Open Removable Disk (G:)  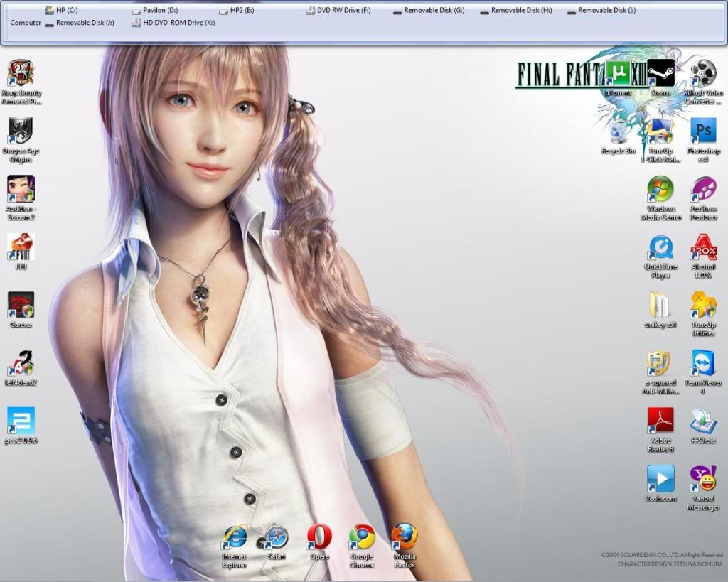[429, 10]
